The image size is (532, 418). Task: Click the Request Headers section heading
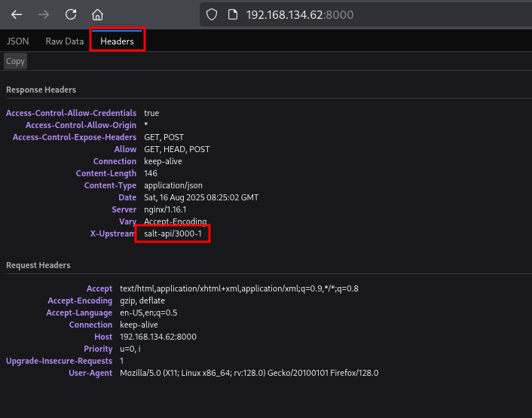tap(38, 265)
